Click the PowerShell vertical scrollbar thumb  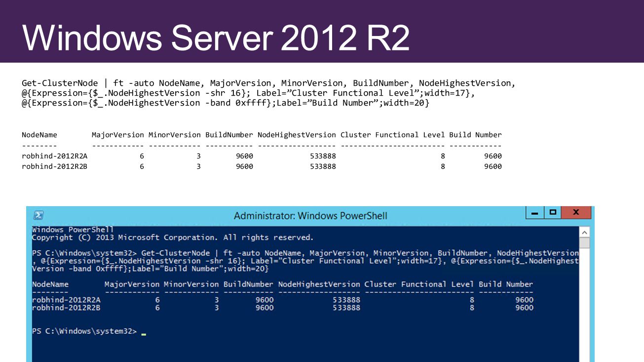tap(584, 243)
